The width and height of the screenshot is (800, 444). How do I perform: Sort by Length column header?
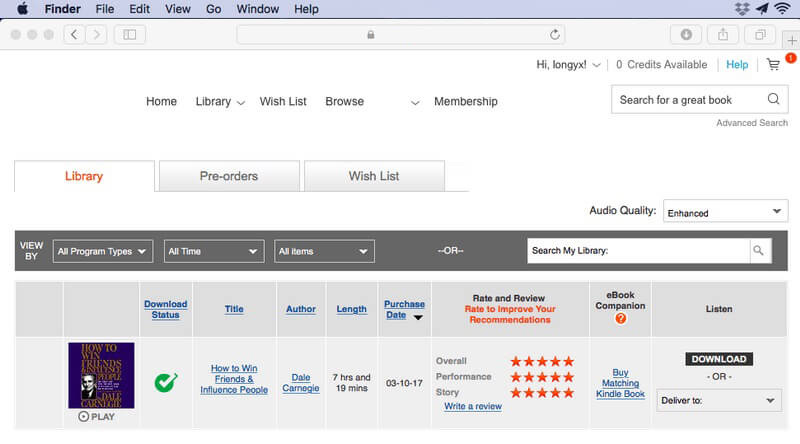tap(352, 309)
